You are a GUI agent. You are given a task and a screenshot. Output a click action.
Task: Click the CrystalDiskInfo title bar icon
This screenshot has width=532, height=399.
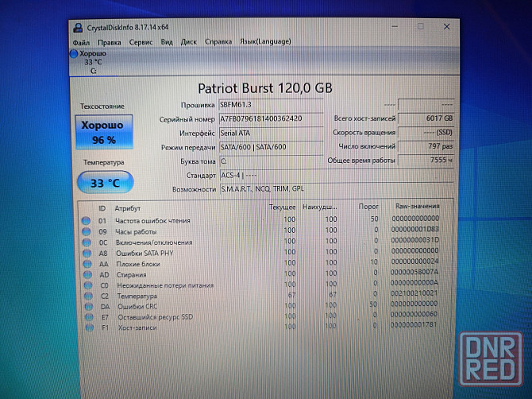click(x=78, y=28)
